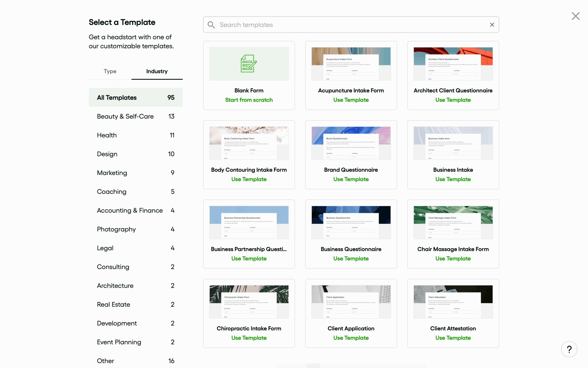
Task: Use Template for Business Partnership Questionnaire
Action: pos(249,259)
